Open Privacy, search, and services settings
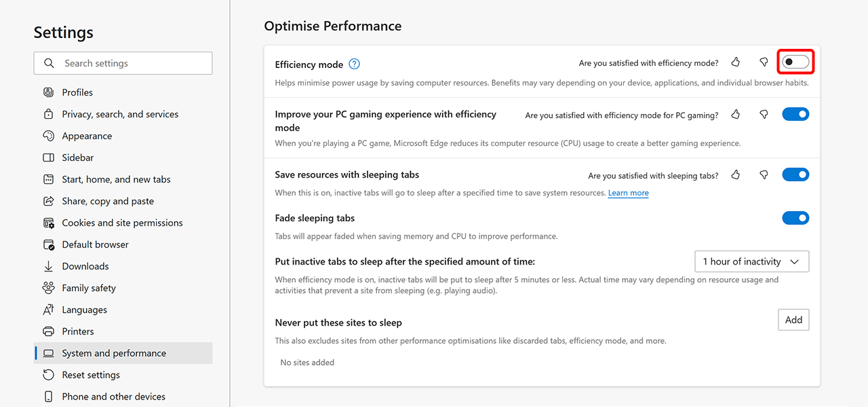868x407 pixels. [x=120, y=114]
